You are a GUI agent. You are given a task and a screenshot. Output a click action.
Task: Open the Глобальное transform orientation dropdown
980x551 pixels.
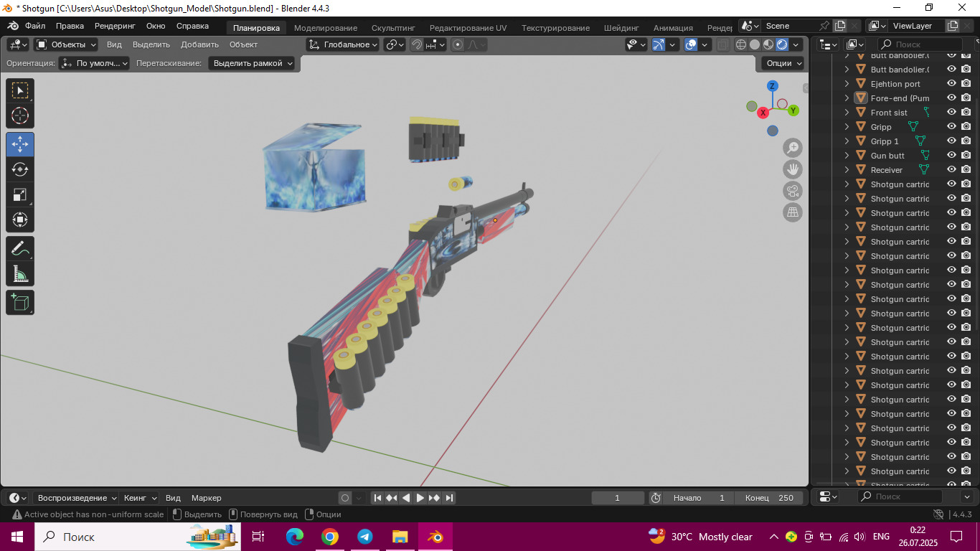pos(343,44)
